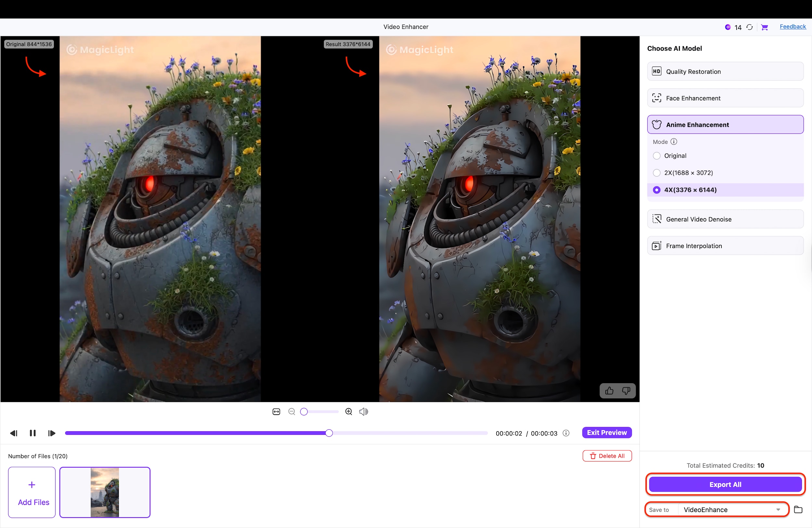812x528 pixels.
Task: Click the refresh credits icon
Action: pos(750,27)
